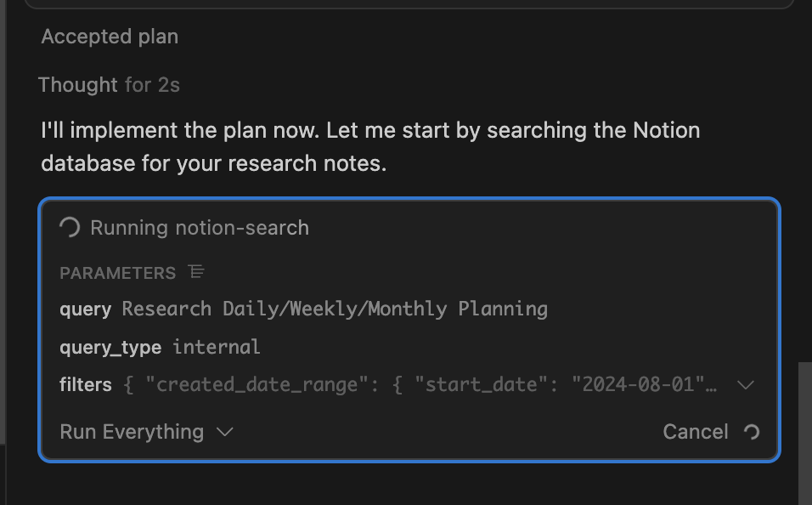Click the spinner icon beside Running notion-search
Screen dimensions: 812x505
coord(70,227)
